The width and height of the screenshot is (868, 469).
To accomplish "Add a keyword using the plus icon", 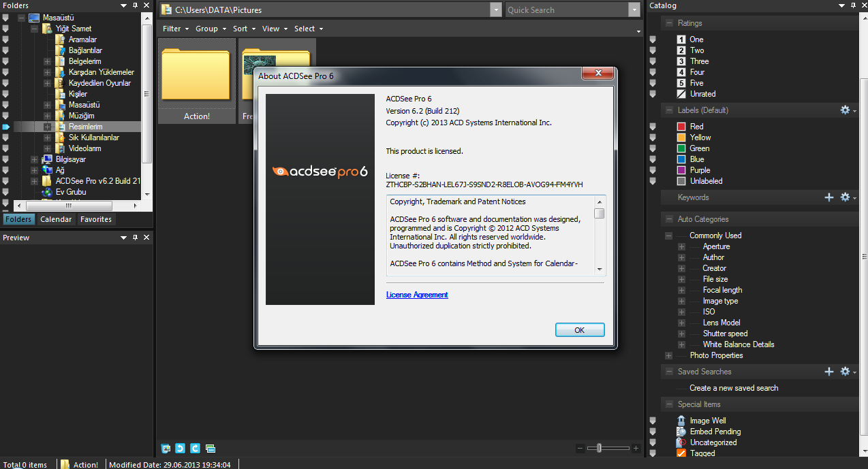I will [829, 197].
